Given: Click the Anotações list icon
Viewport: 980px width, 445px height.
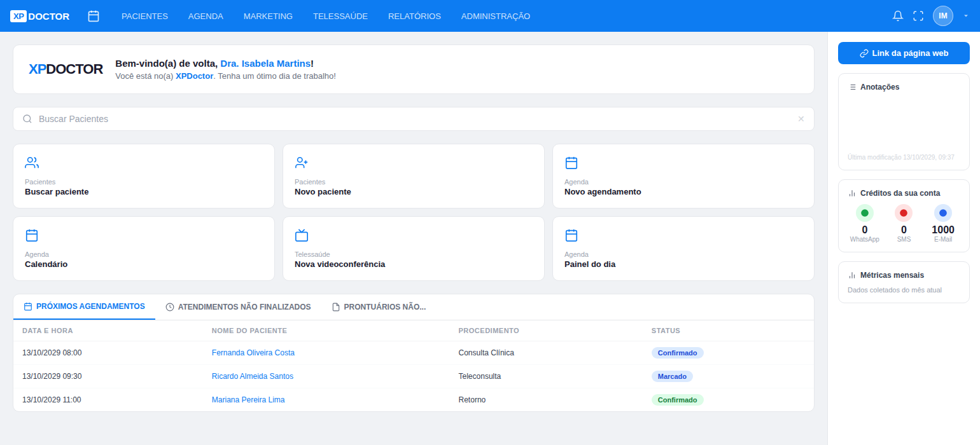Looking at the screenshot, I should point(853,87).
